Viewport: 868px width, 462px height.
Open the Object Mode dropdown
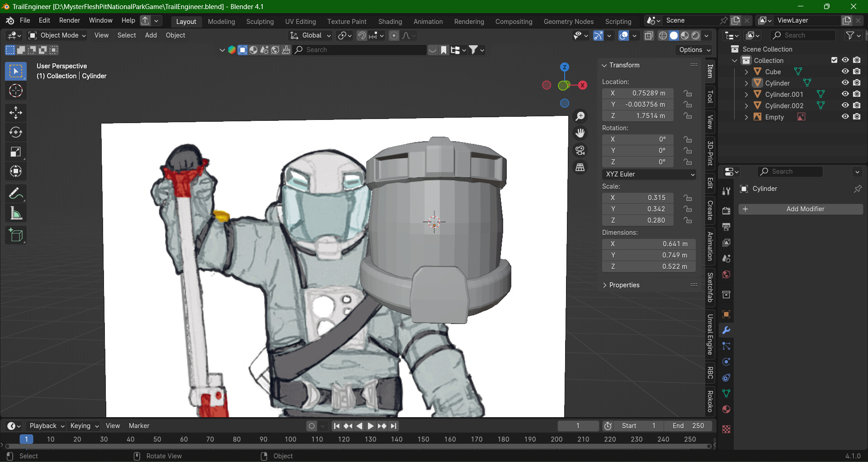coord(57,35)
